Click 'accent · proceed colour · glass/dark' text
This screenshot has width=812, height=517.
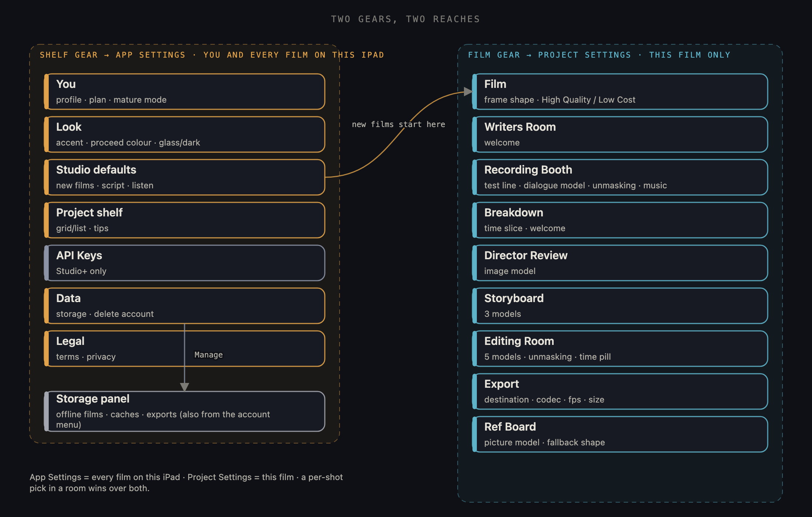click(128, 143)
